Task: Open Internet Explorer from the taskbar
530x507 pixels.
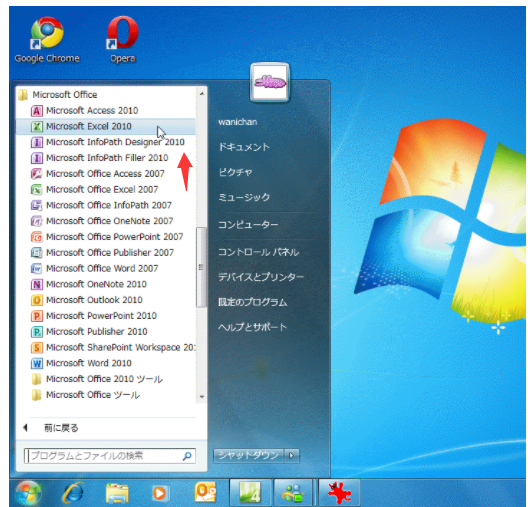Action: [x=73, y=493]
